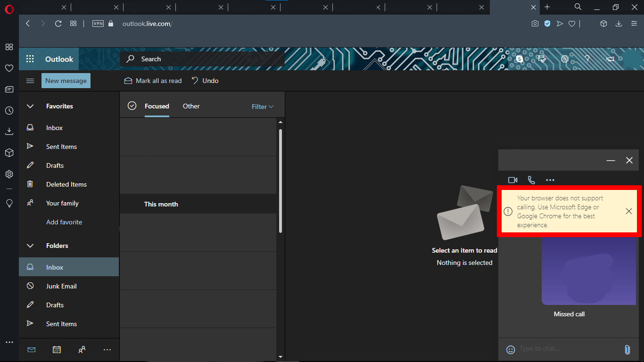The width and height of the screenshot is (644, 362).
Task: Open Bookmarks heart in Opera sidebar
Action: [9, 68]
